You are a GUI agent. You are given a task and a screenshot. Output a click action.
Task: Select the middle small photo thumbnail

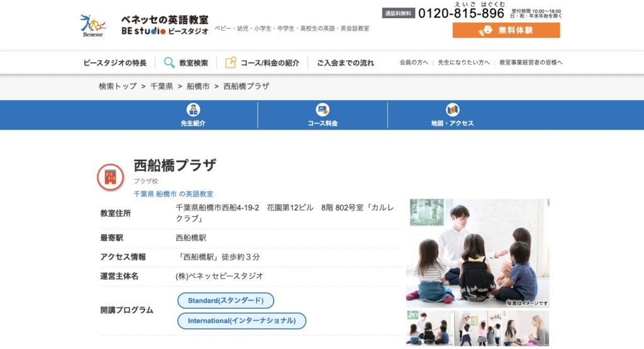point(478,328)
